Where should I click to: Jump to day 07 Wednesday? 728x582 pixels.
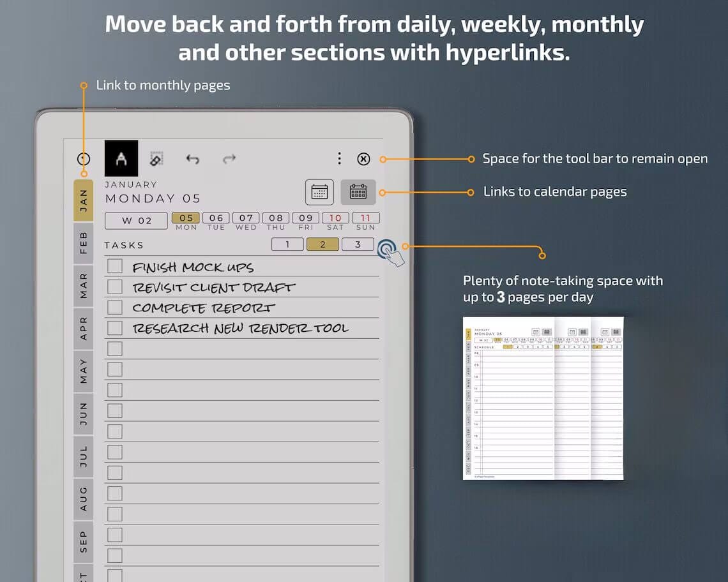[246, 218]
